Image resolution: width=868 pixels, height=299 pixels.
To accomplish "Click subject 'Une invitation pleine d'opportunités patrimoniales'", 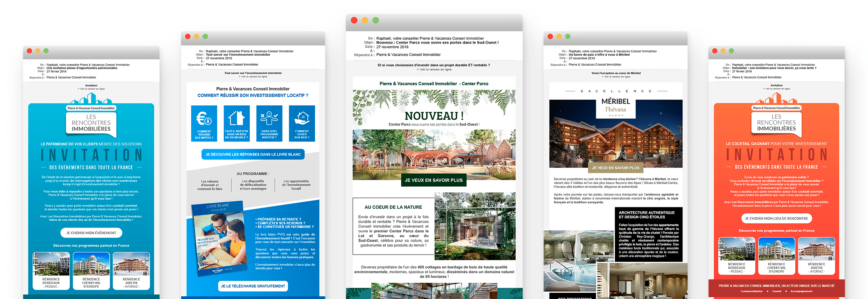I will pyautogui.click(x=82, y=68).
